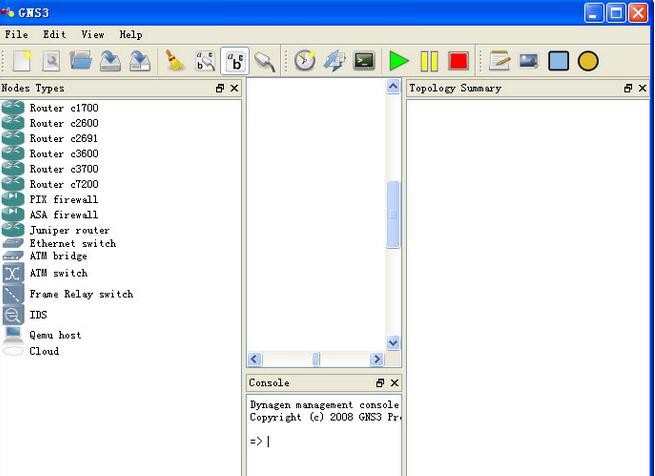Screen dimensions: 655x476
Task: Close the Topology Summary panel
Action: point(642,88)
